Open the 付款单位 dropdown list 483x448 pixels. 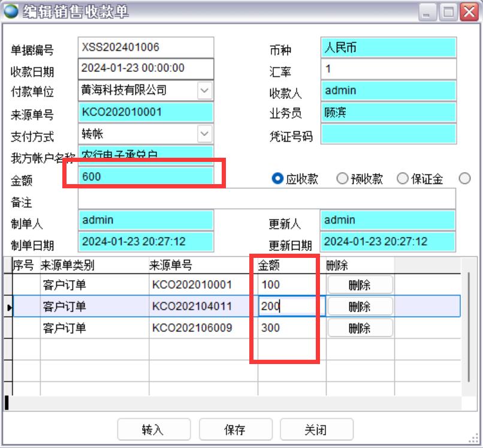[205, 91]
